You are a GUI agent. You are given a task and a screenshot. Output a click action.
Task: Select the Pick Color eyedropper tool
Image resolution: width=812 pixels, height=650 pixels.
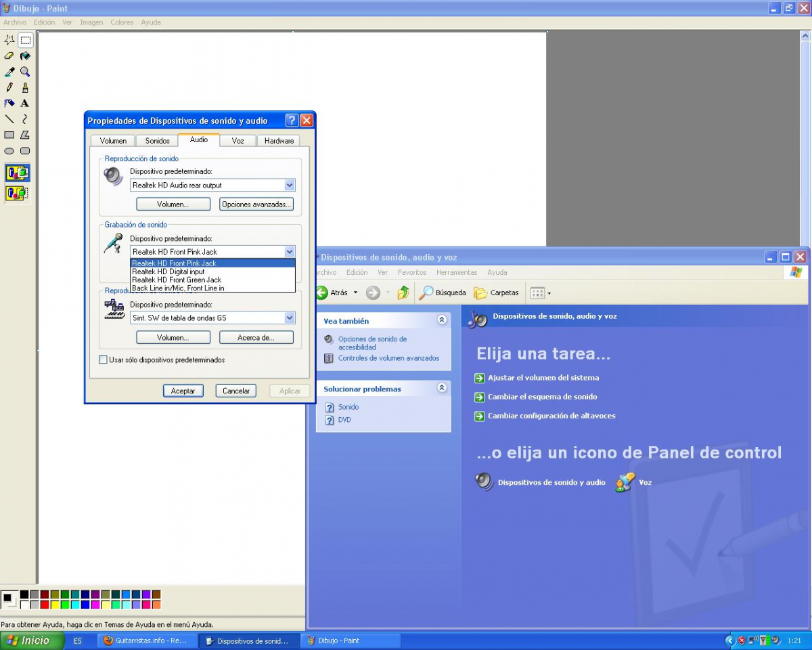coord(9,72)
